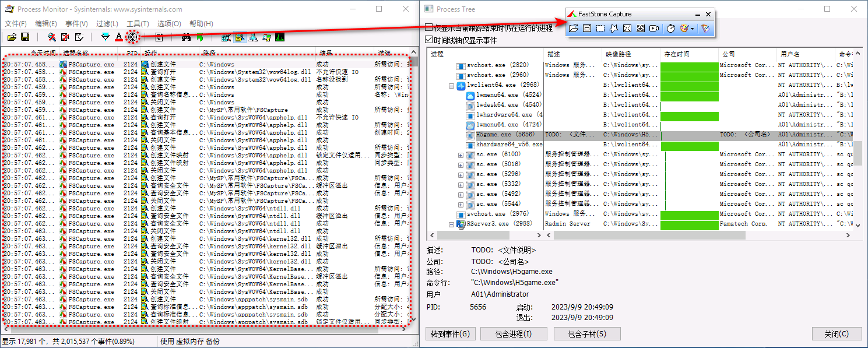Open FastStone output dropdown arrow
This screenshot has width=868, height=348.
693,28
